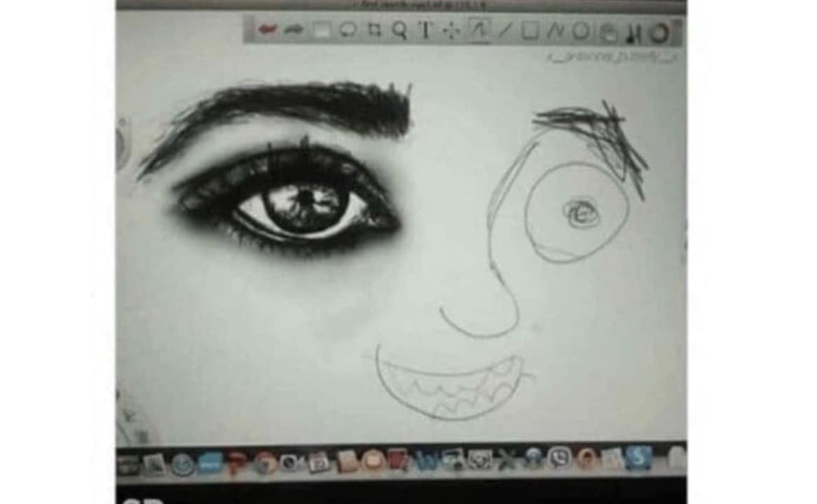Click the pupil of the realistic eye
Screen dimensions: 817x504
(305, 199)
